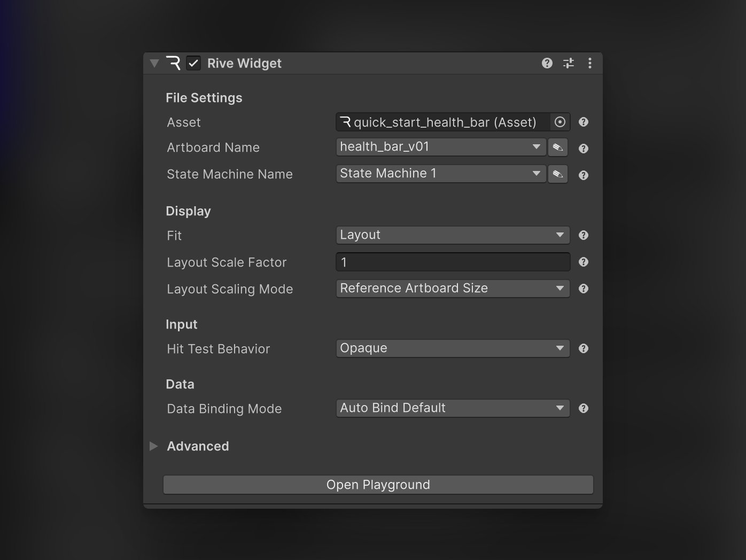Click edit icon beside State Machine dropdown
This screenshot has width=746, height=560.
[558, 174]
